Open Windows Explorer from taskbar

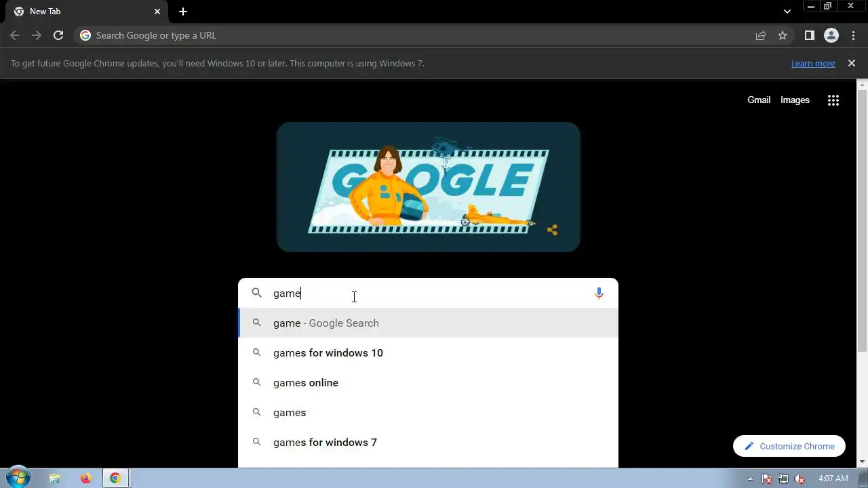click(55, 479)
